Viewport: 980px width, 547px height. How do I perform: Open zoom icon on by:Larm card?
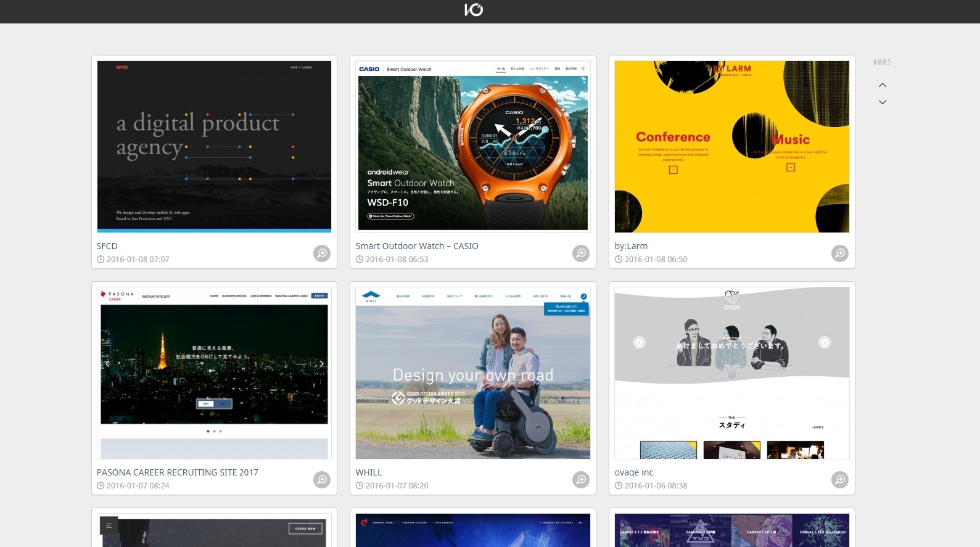(840, 253)
